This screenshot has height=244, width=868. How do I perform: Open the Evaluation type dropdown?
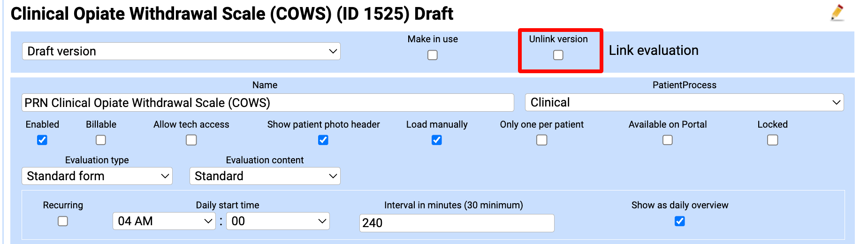point(97,176)
